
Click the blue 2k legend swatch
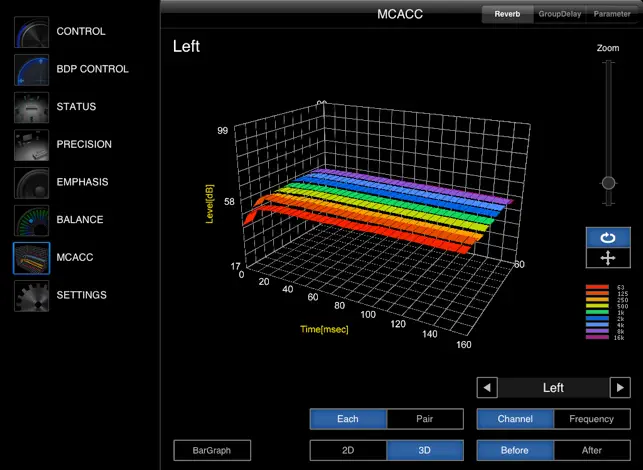(597, 318)
